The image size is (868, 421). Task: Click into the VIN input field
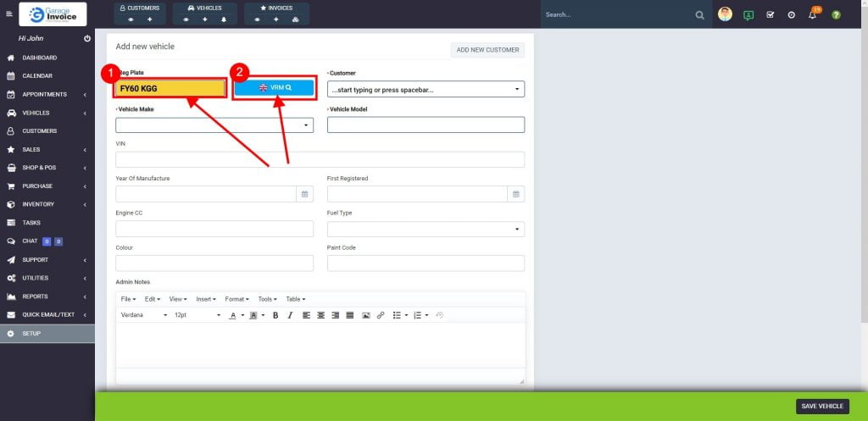point(320,160)
